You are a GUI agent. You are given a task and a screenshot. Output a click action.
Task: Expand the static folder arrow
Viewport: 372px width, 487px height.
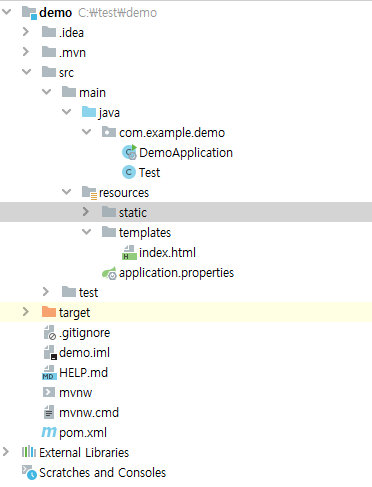86,212
